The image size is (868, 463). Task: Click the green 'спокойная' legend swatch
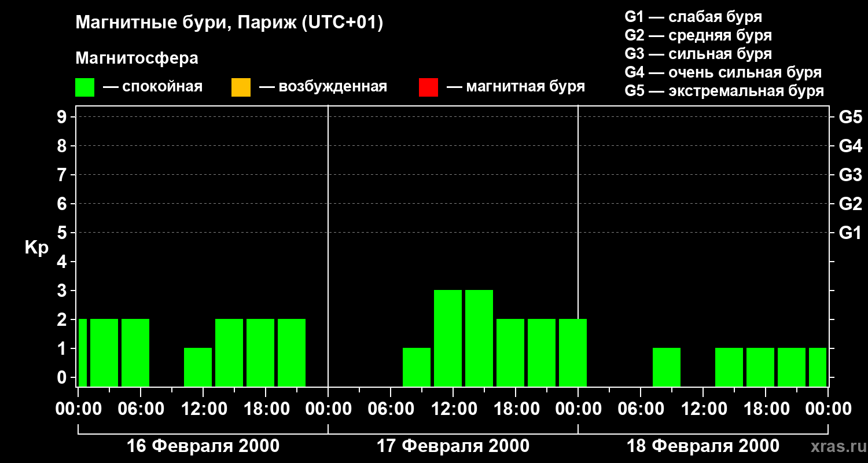[x=85, y=87]
